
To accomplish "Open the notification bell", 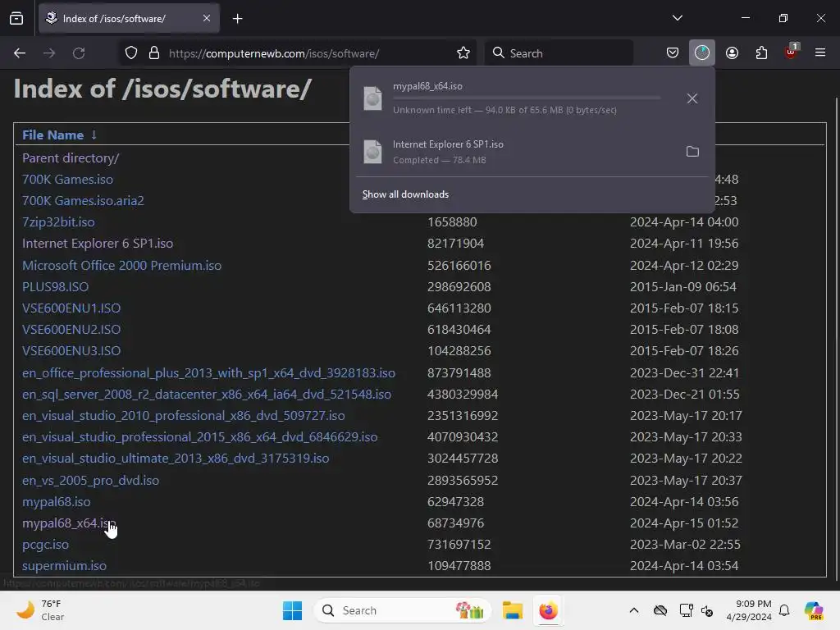I will pyautogui.click(x=784, y=610).
